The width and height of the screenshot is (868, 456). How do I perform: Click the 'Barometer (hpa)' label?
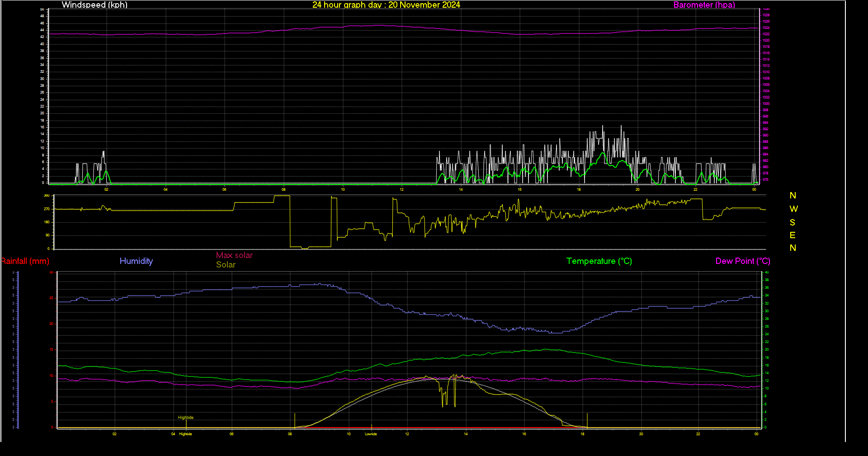pos(704,5)
